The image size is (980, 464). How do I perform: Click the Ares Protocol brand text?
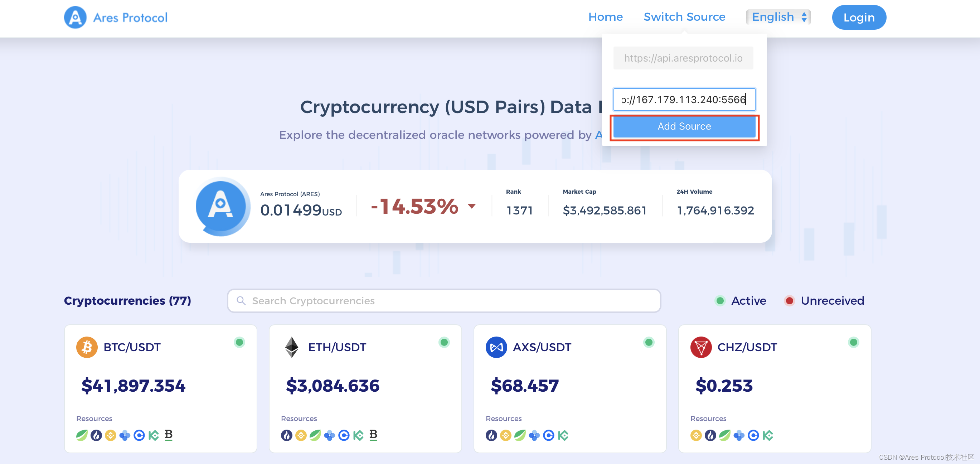coord(130,18)
